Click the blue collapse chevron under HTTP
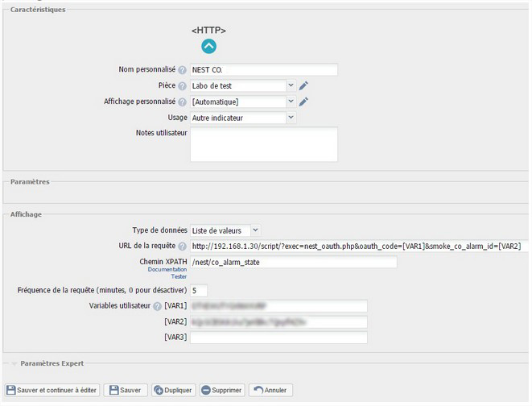532x406 pixels. tap(208, 47)
